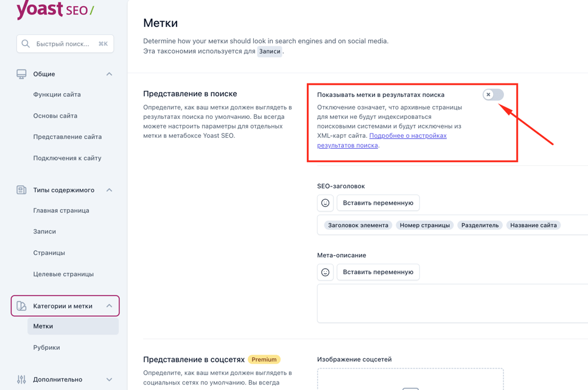Click the Yoast SEO logo

point(55,9)
